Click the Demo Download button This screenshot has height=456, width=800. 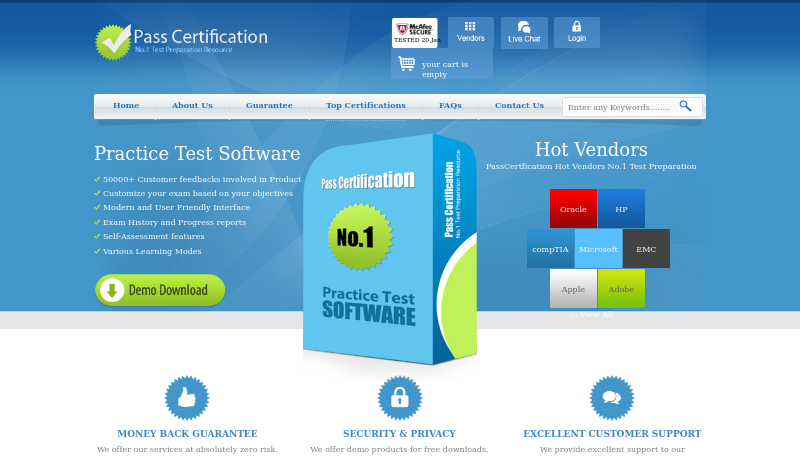click(x=160, y=290)
